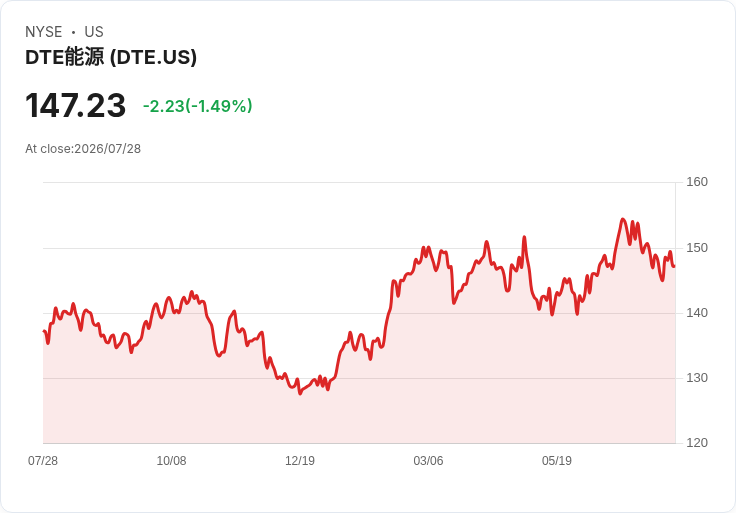Select the 07/28 date axis label
The height and width of the screenshot is (513, 736).
(x=43, y=460)
